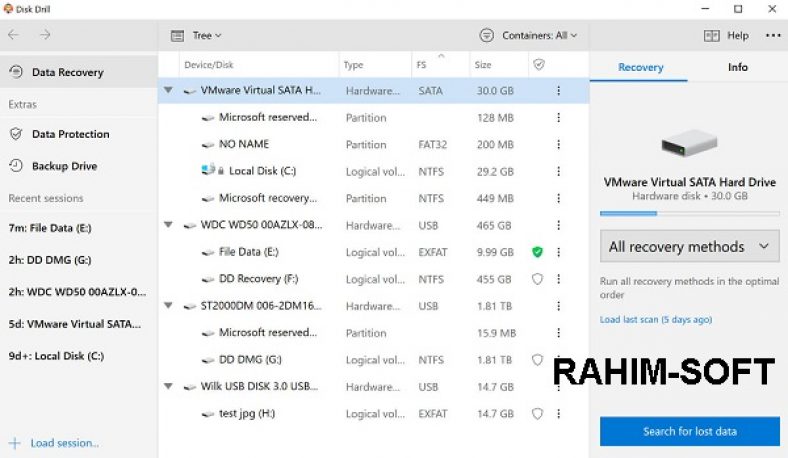Switch to the Info tab
This screenshot has height=458, width=788.
(737, 67)
